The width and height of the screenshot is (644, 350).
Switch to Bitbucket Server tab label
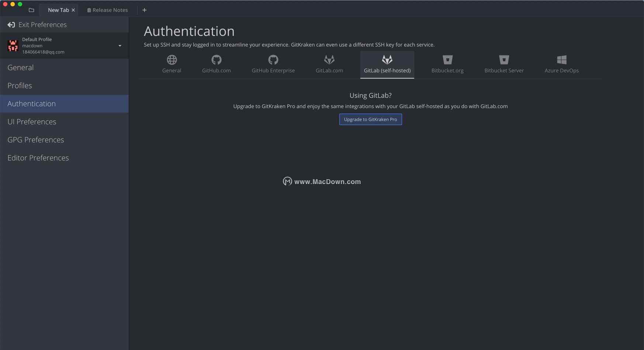pyautogui.click(x=504, y=70)
